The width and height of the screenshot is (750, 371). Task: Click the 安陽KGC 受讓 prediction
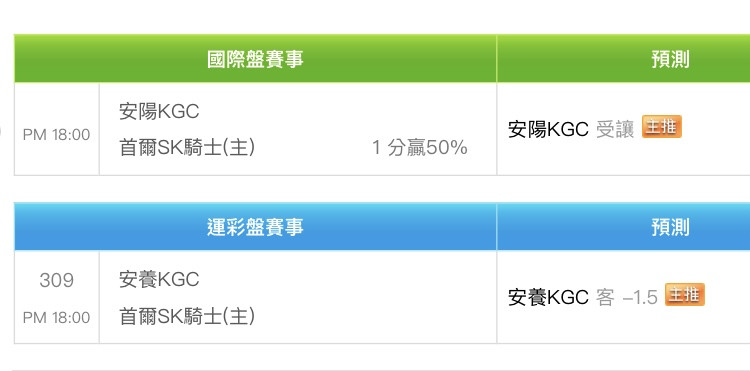coord(571,129)
